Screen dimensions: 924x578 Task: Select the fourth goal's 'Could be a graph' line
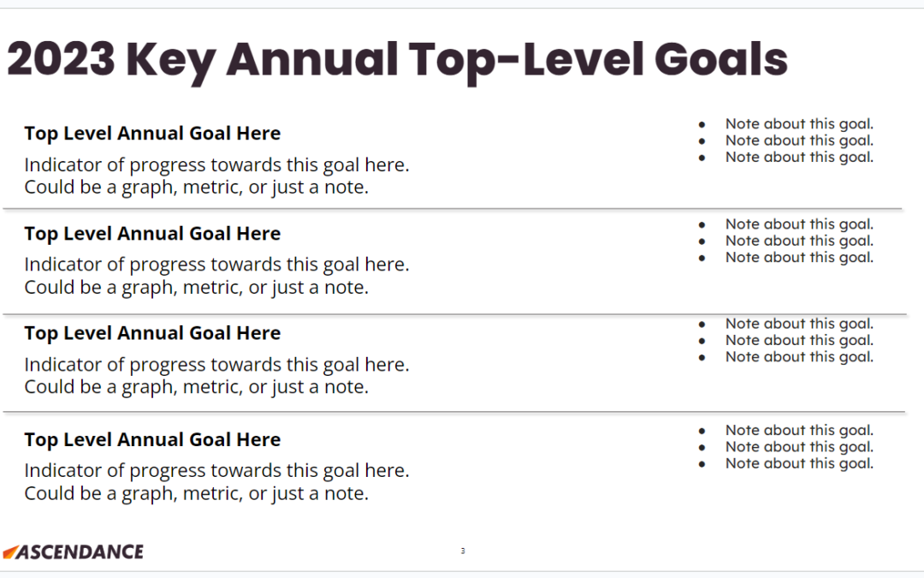[x=196, y=493]
